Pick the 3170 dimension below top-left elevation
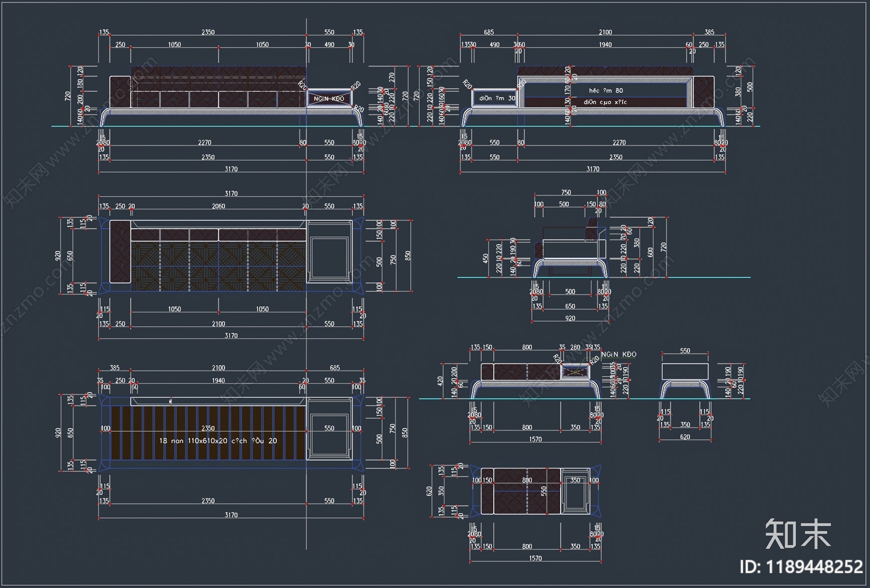Viewport: 870px width, 588px height. 231,169
